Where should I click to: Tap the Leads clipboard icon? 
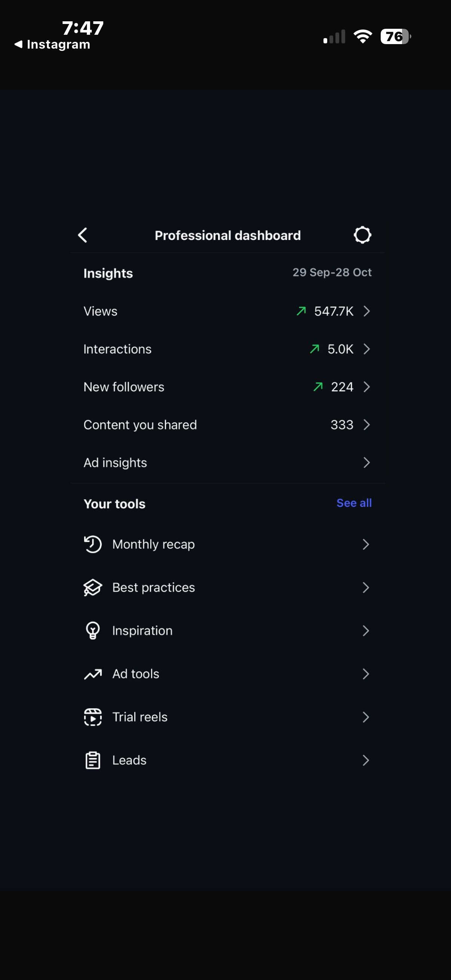92,760
